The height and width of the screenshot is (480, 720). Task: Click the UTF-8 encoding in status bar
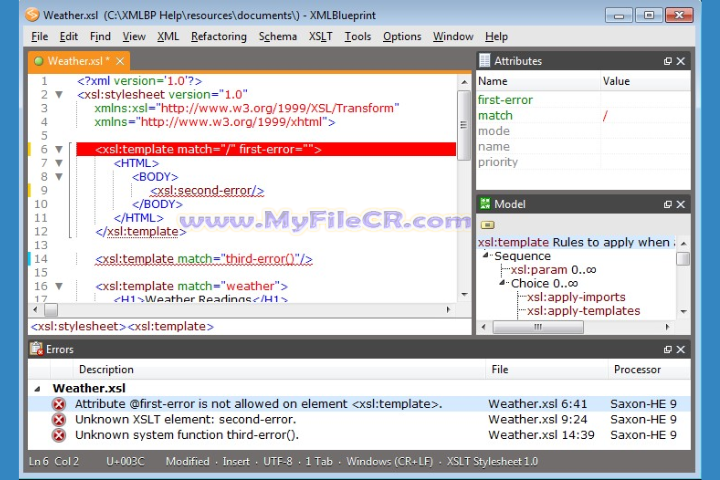[277, 461]
